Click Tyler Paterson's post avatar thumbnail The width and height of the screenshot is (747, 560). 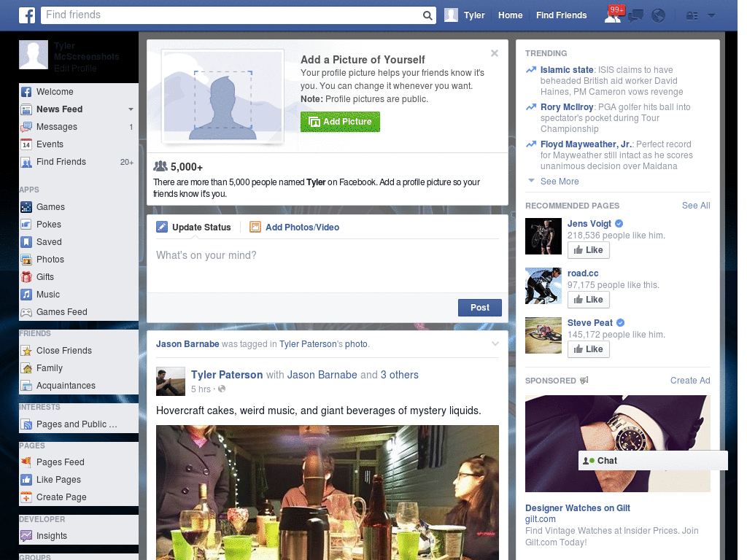[171, 381]
